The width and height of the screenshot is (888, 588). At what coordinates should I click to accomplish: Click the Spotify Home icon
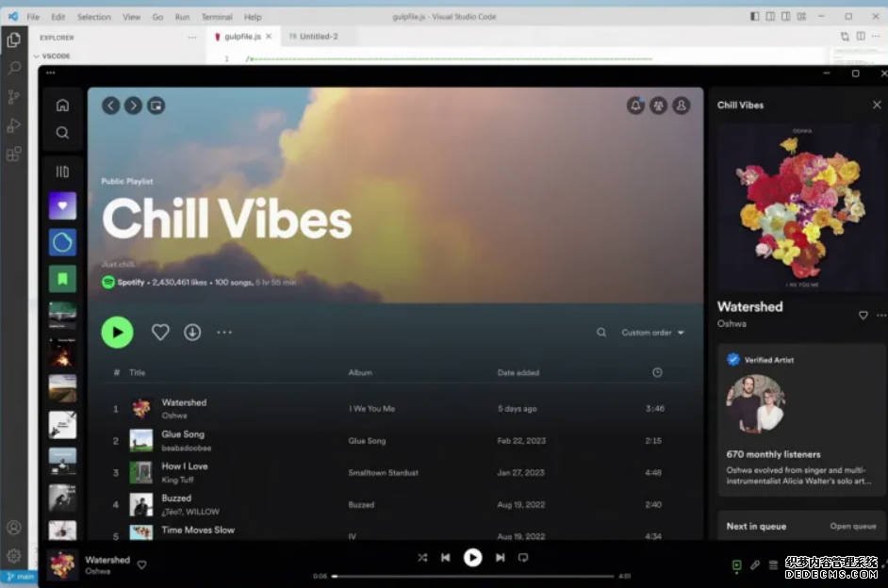[62, 106]
